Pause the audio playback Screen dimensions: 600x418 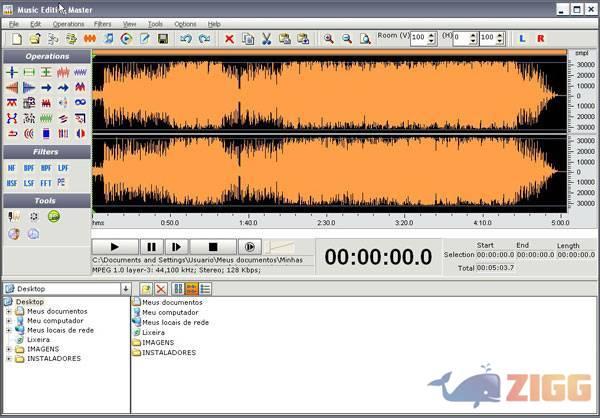tap(151, 247)
